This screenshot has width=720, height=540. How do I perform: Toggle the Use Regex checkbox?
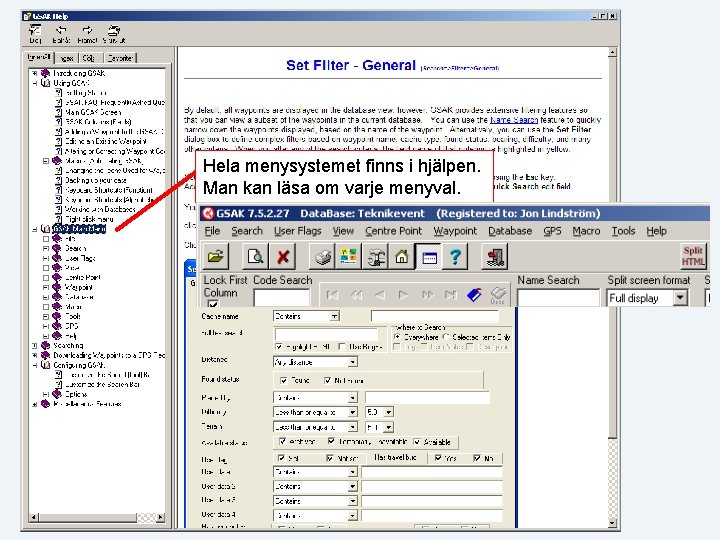[342, 347]
